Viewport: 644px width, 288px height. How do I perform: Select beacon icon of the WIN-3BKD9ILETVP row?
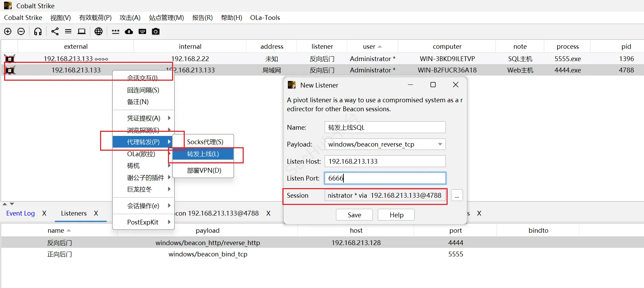pyautogui.click(x=10, y=59)
